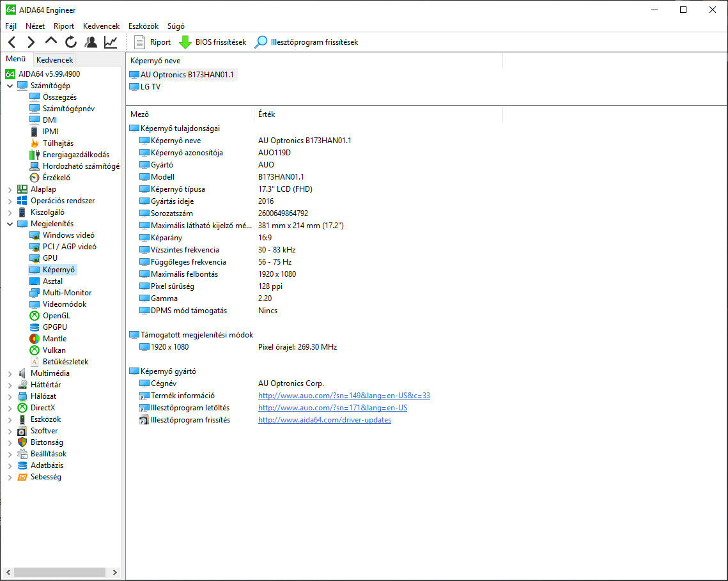Switch to the Menü sidebar tab
This screenshot has height=581, width=728.
tap(16, 59)
